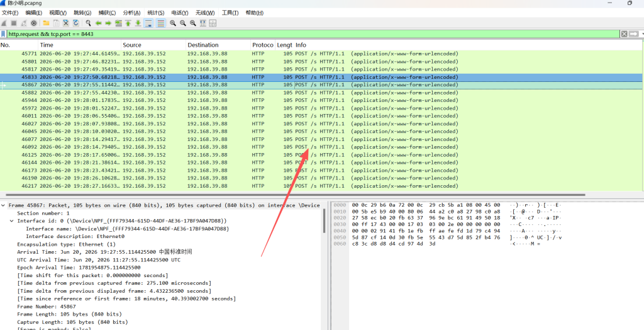Open display filter bookmarks icon

coord(3,34)
